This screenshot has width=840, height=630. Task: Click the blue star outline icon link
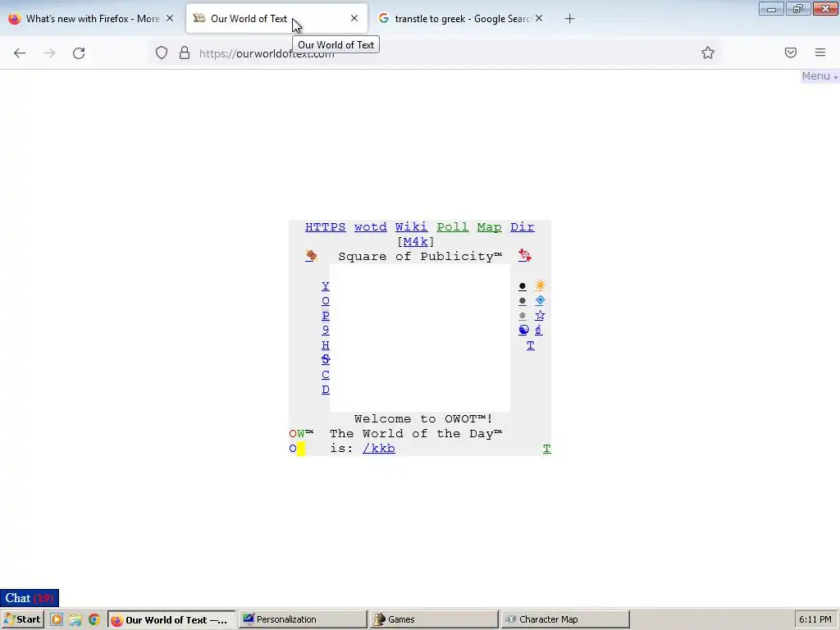pos(540,316)
